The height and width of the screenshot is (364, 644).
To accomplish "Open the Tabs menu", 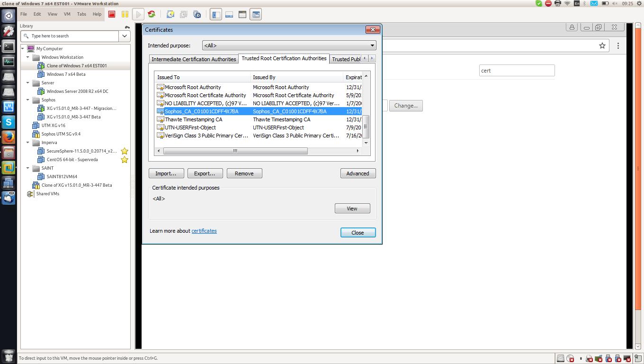I will (x=81, y=14).
